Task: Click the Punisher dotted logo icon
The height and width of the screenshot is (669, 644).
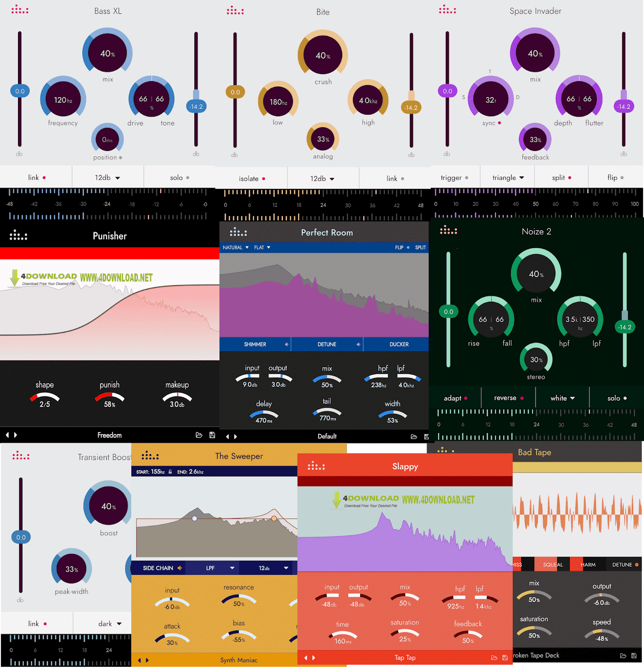Action: pyautogui.click(x=18, y=235)
